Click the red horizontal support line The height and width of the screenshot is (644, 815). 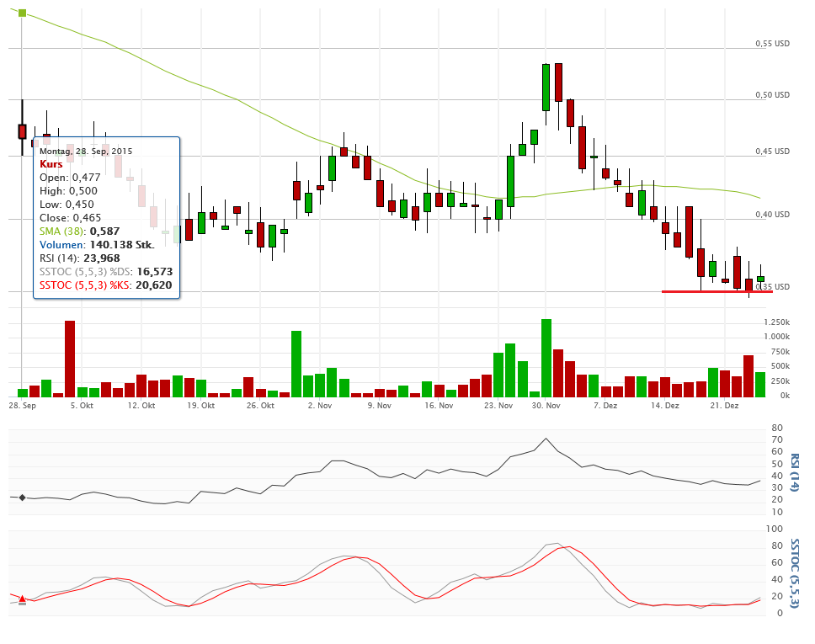click(716, 292)
